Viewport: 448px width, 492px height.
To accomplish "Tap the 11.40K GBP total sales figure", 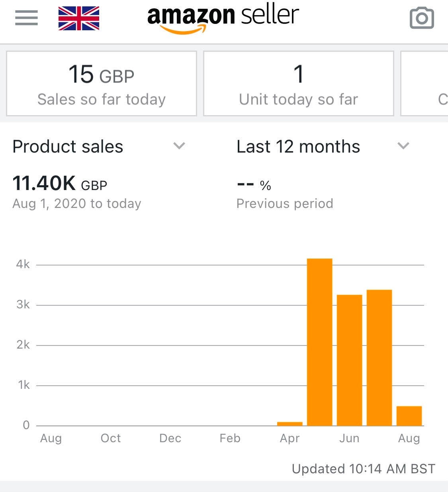I will click(60, 184).
